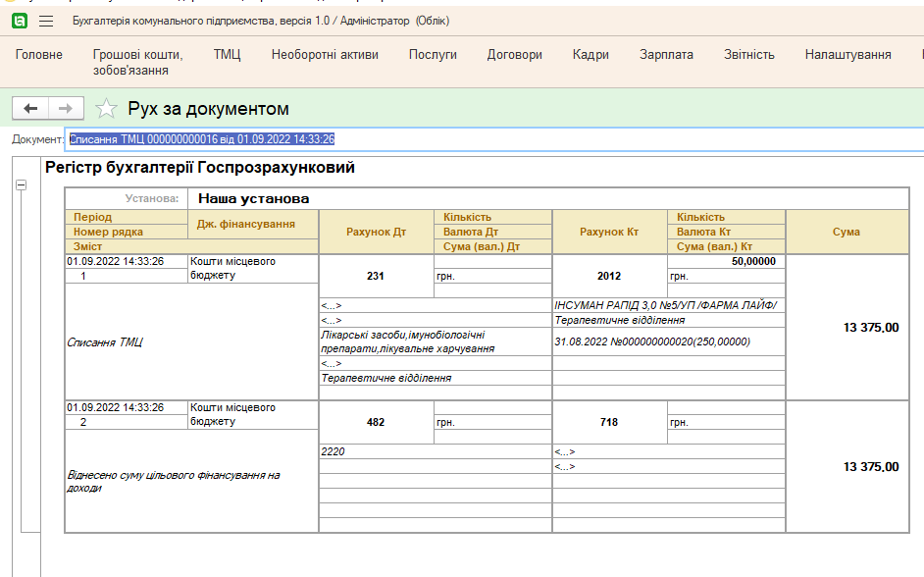Open the Головне section

[x=38, y=56]
